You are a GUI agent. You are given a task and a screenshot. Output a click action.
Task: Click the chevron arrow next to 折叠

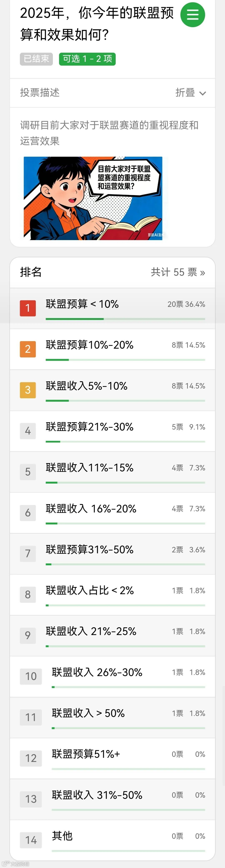coord(202,93)
